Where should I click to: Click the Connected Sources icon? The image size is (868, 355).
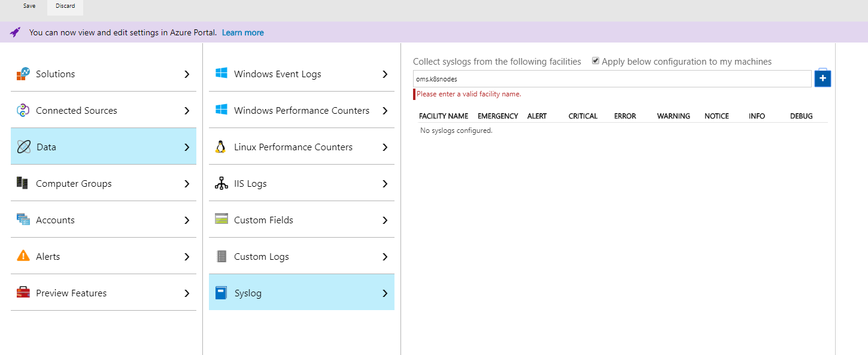pos(23,110)
